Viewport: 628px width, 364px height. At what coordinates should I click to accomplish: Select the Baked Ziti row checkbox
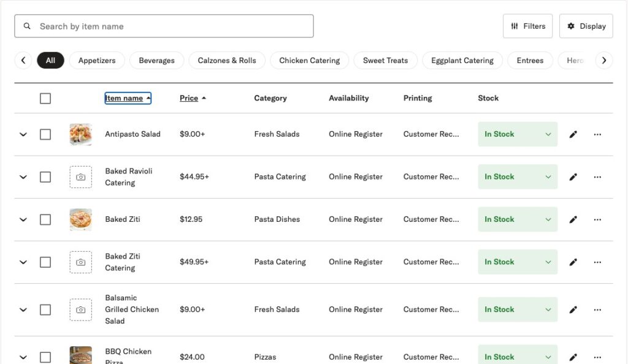(x=45, y=219)
